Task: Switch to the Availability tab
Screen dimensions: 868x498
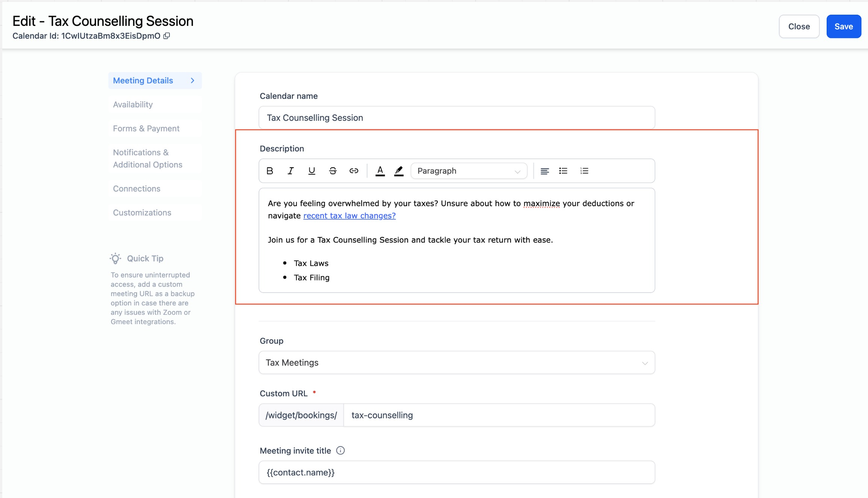Action: pyautogui.click(x=133, y=104)
